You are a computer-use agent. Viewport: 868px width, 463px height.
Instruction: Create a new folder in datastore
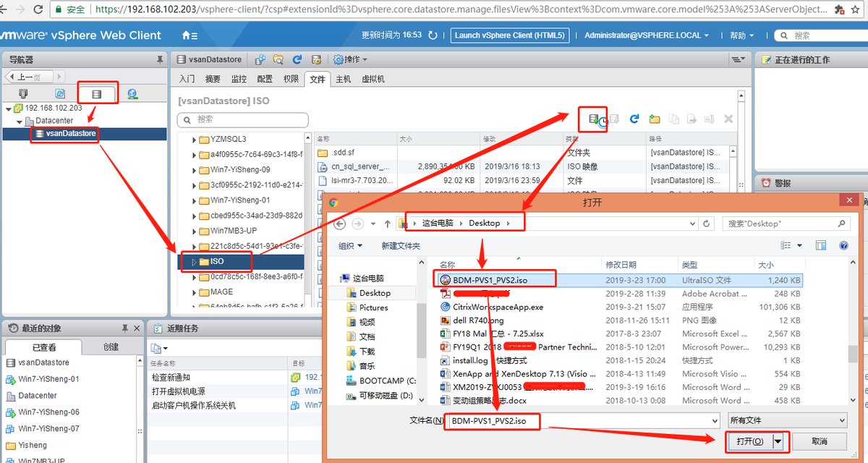point(654,119)
